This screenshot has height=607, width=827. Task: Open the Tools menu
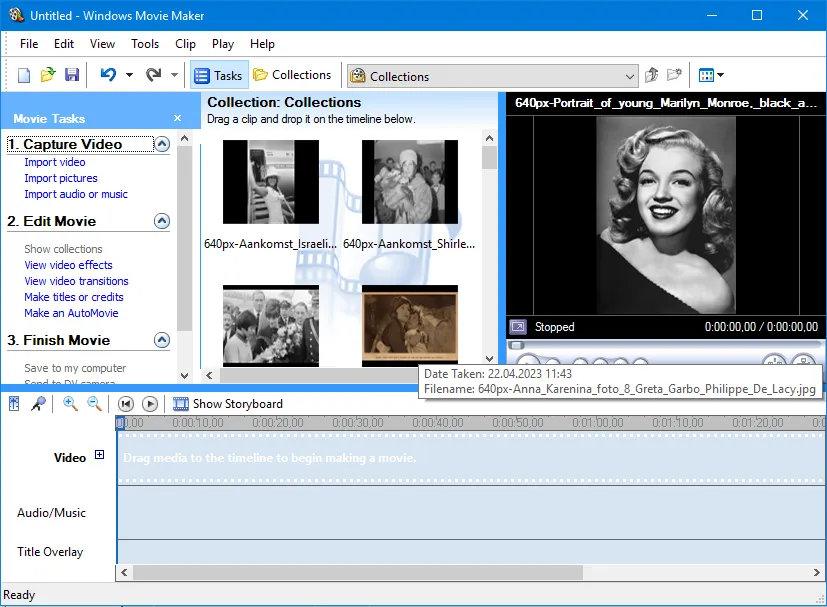click(x=145, y=44)
